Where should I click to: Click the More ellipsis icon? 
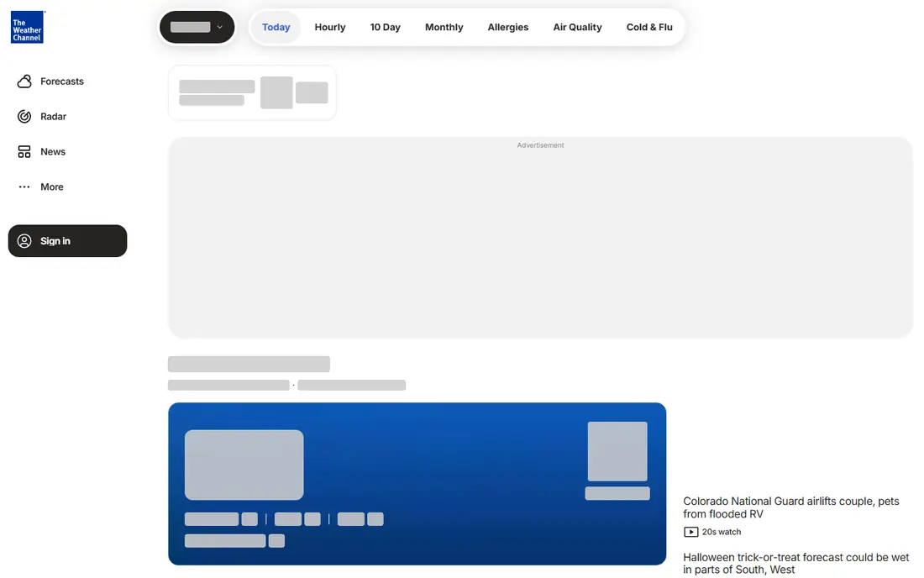point(24,187)
